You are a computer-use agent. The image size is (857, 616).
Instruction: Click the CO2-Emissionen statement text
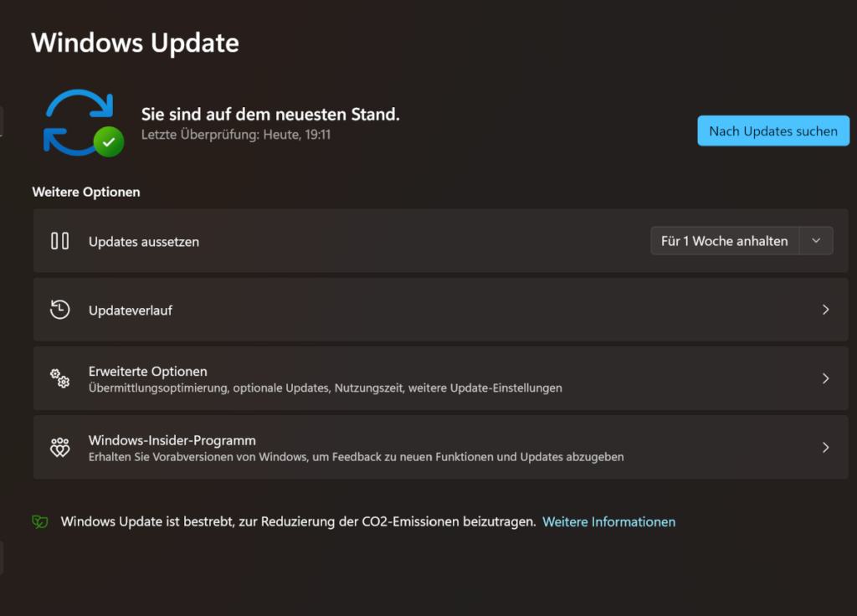(x=299, y=521)
